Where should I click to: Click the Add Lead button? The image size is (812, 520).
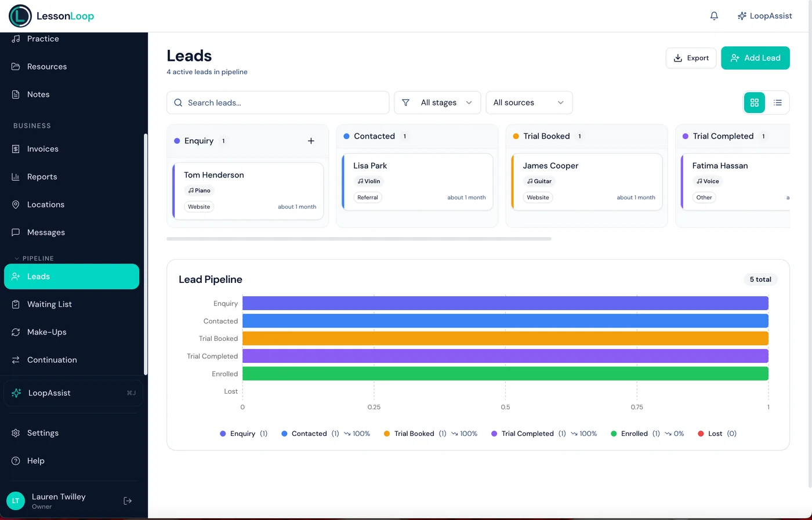point(755,58)
